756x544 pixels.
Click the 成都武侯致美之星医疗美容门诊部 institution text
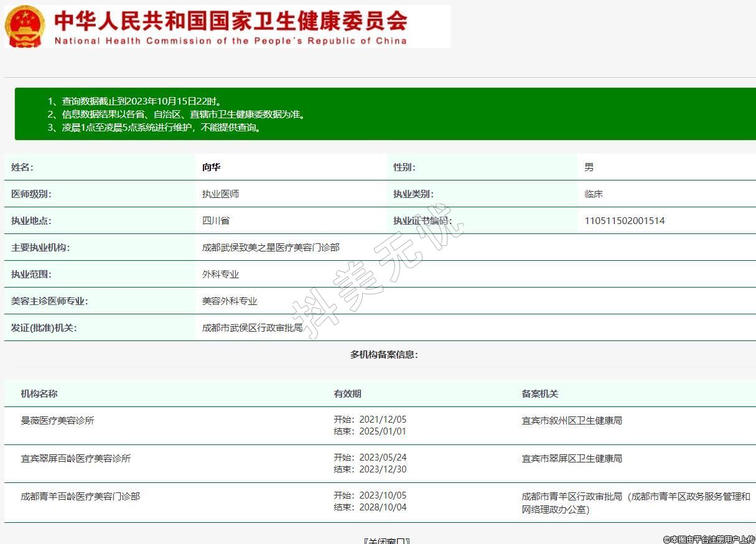271,248
